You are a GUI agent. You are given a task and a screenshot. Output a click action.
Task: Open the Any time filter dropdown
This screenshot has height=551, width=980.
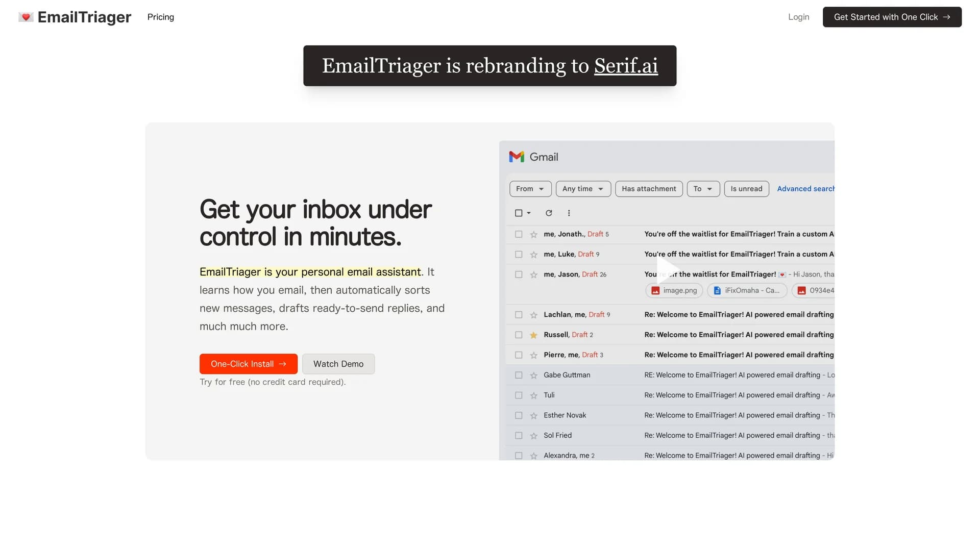pos(583,189)
